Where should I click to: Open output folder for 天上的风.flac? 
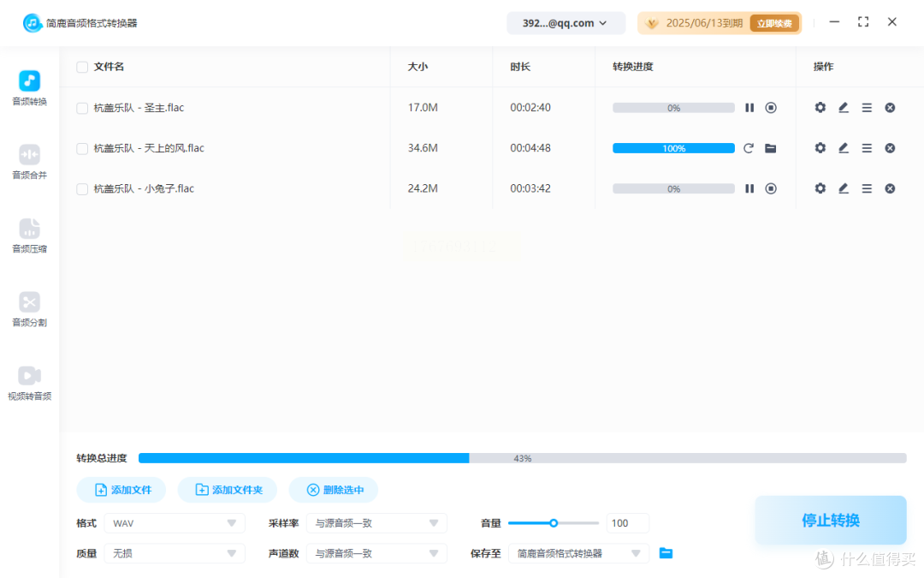tap(771, 148)
